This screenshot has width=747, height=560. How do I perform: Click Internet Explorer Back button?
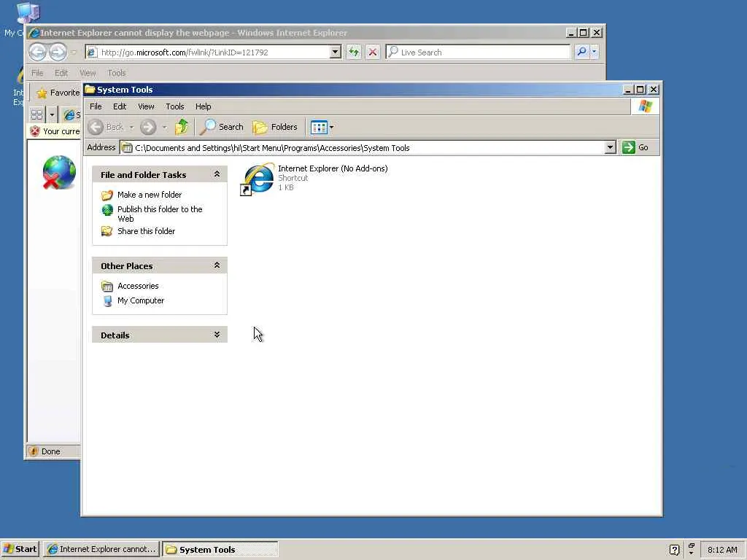coord(38,52)
